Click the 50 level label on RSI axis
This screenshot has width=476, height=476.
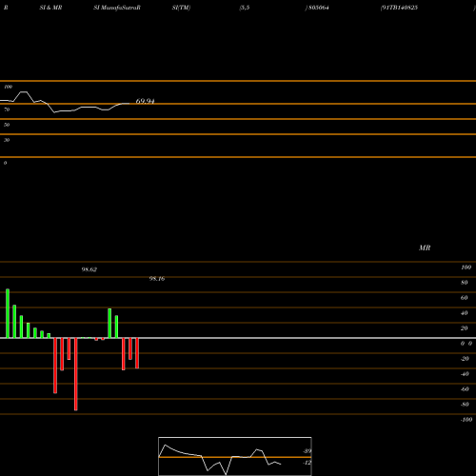click(7, 125)
